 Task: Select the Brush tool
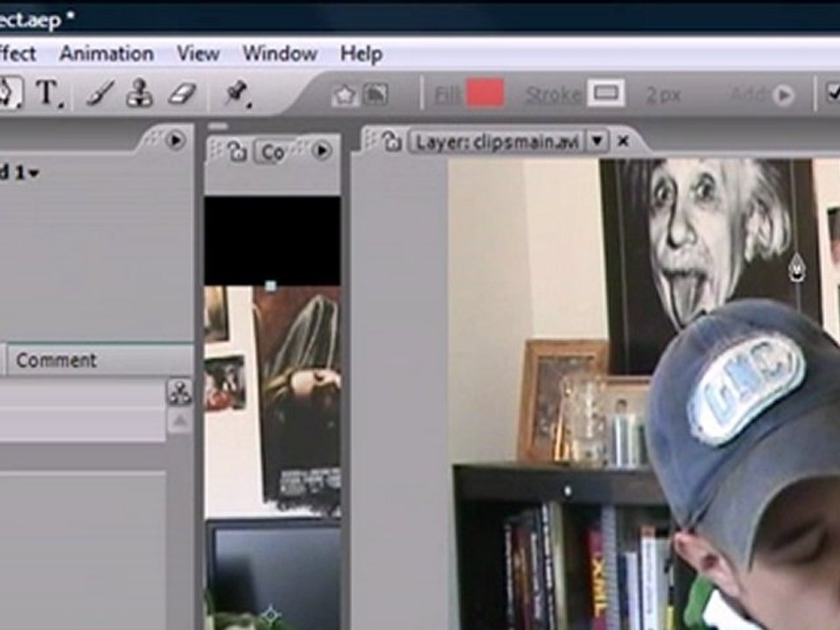point(100,94)
